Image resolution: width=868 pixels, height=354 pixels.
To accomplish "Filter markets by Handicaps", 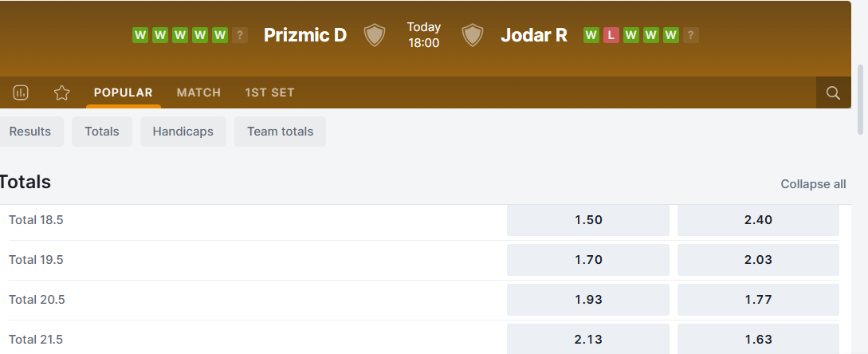I will pyautogui.click(x=183, y=132).
